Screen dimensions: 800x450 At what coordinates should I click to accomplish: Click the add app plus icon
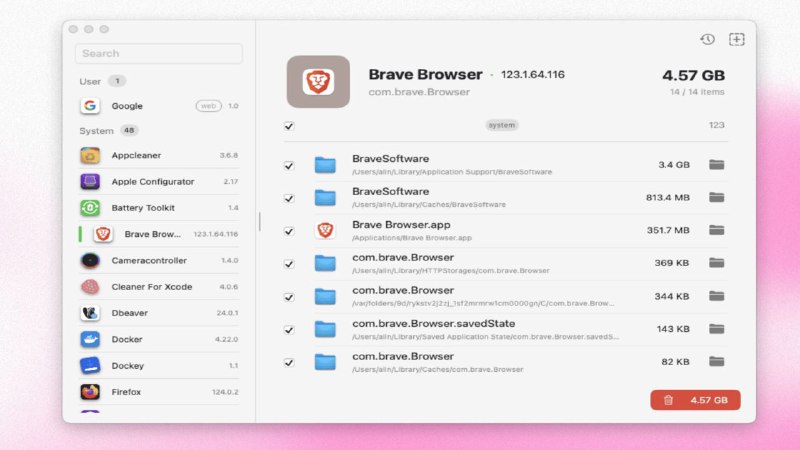pos(736,39)
